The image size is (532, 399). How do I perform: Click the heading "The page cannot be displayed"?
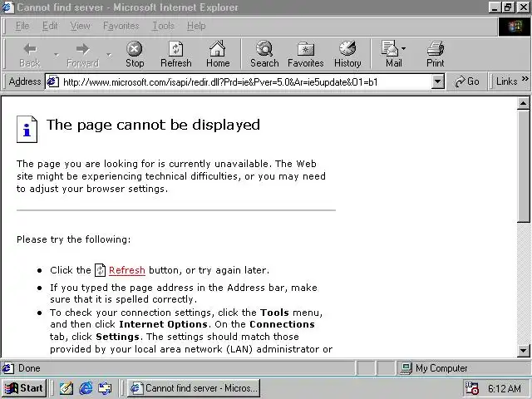tap(153, 126)
